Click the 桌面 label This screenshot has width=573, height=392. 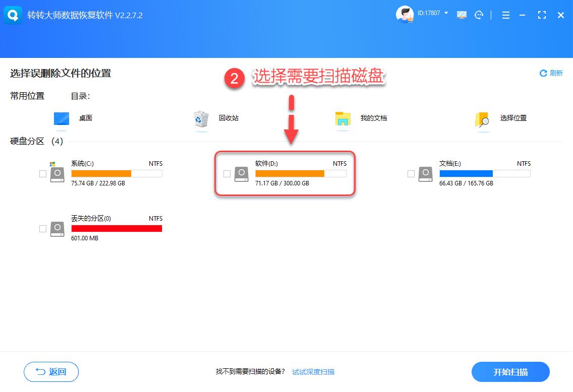[x=86, y=118]
